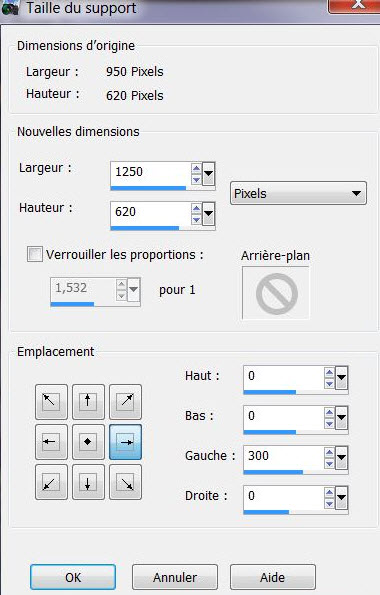The image size is (380, 595).
Task: Enable Verrouiller les proportions checkbox
Action: coord(35,254)
